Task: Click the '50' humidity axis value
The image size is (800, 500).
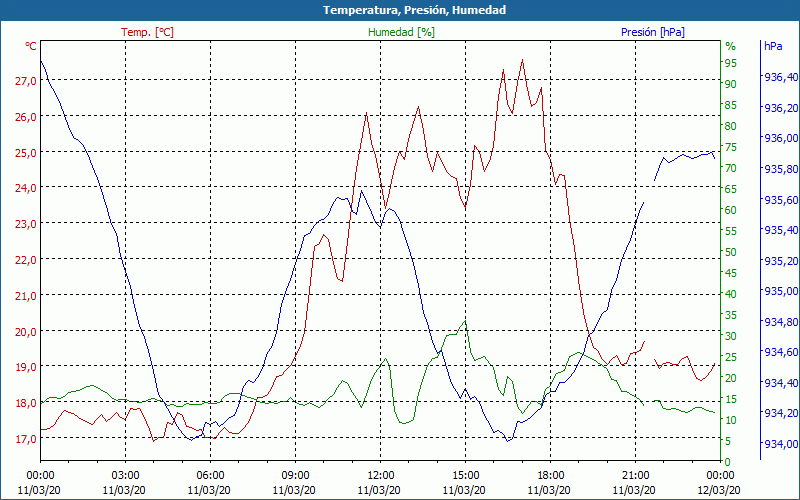Action: [x=731, y=252]
